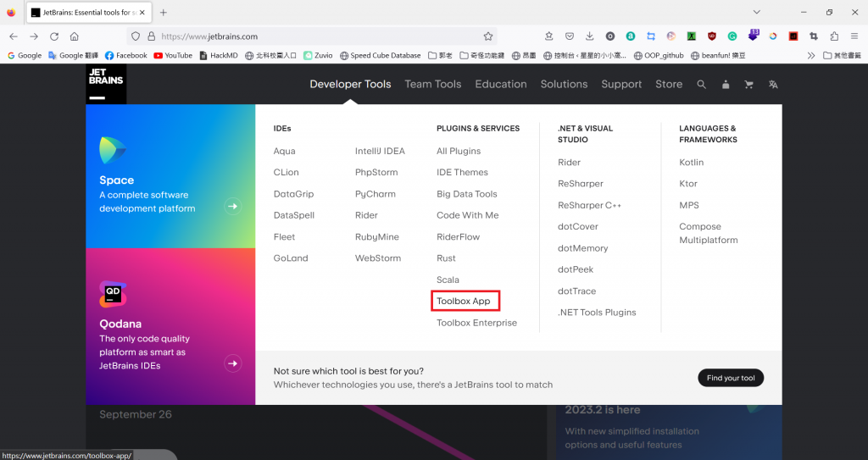Open the Firefox application hamburger menu
This screenshot has height=460, width=868.
point(854,36)
